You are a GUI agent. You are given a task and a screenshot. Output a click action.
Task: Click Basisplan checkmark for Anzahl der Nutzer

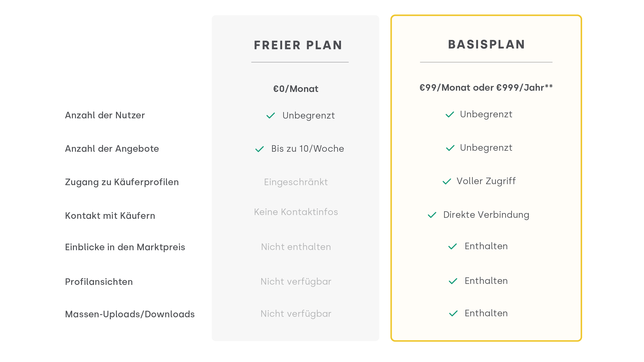coord(450,115)
